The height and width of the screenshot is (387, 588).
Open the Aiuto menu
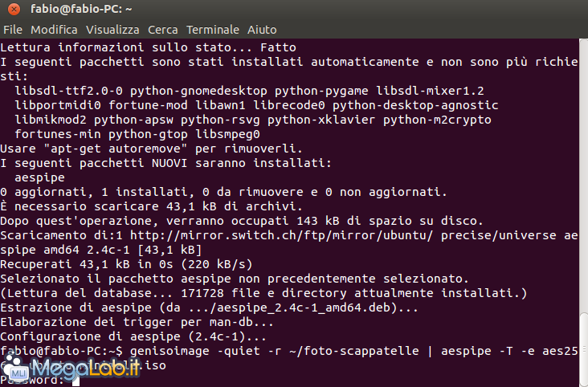(x=262, y=30)
